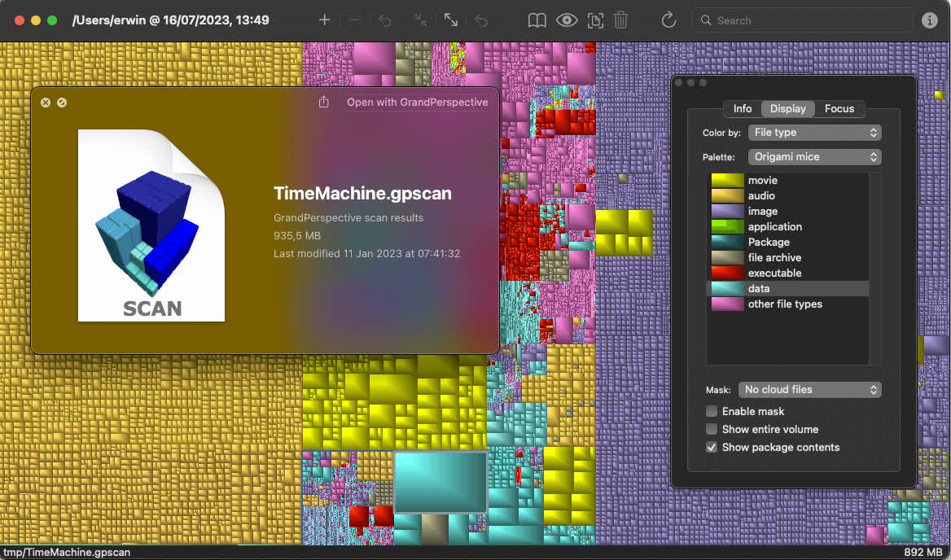The height and width of the screenshot is (560, 951).
Task: Click the open book toolbar icon
Action: [x=537, y=20]
